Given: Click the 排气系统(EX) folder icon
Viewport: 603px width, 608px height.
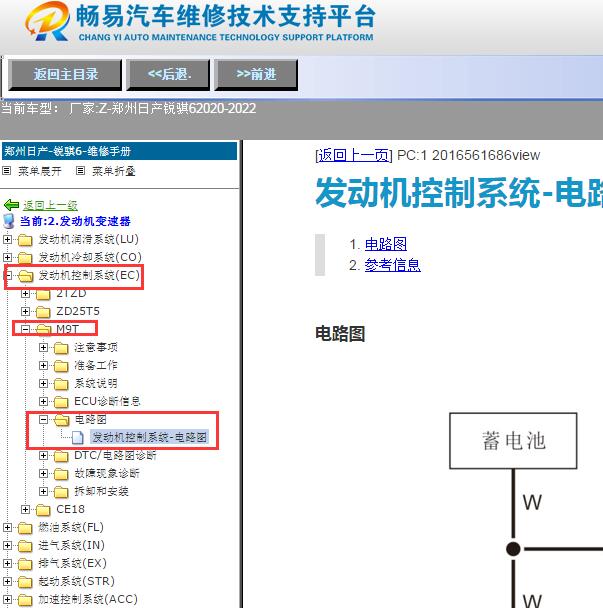Looking at the screenshot, I should coord(25,564).
